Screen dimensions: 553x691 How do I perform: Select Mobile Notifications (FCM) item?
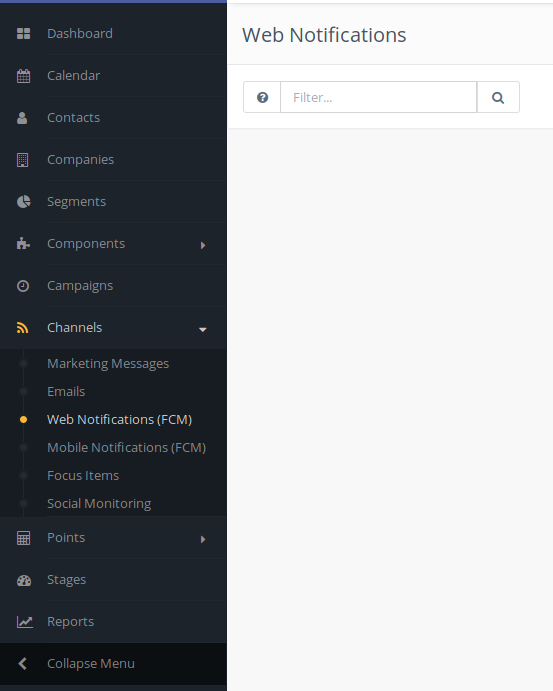point(126,448)
